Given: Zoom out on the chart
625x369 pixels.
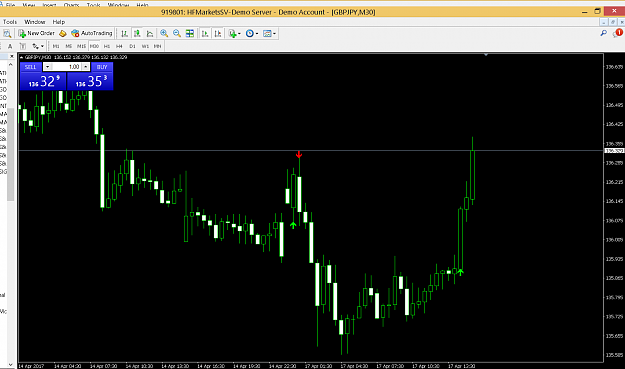Looking at the screenshot, I should [x=177, y=33].
